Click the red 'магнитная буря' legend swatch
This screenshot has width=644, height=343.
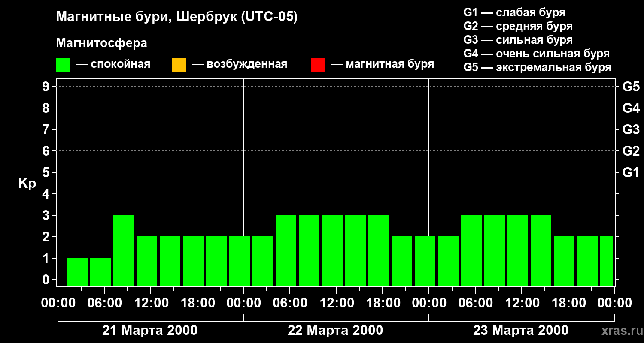pos(318,65)
